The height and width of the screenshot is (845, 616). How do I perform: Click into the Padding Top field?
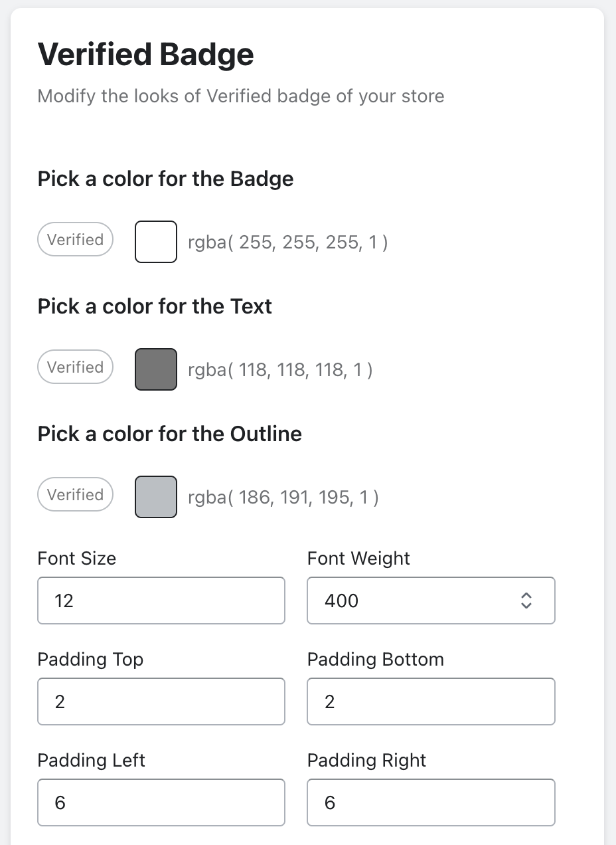pos(161,702)
